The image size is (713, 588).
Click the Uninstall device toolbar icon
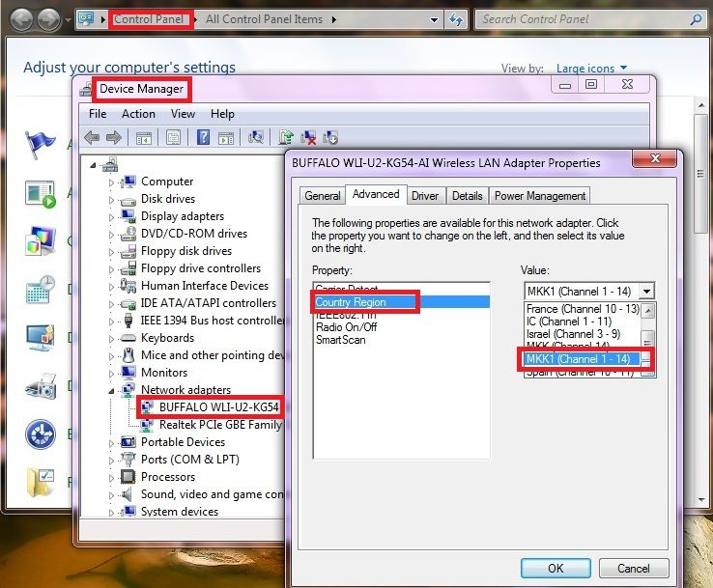308,137
